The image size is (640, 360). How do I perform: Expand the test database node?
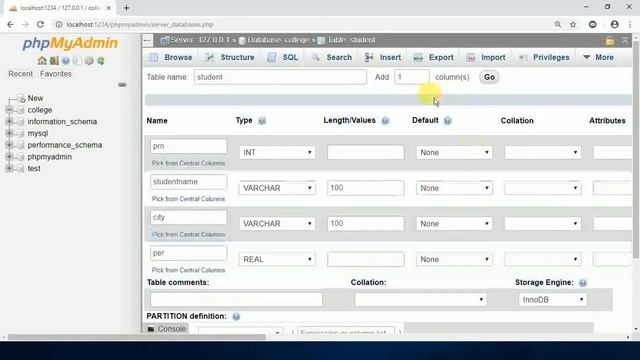point(9,168)
